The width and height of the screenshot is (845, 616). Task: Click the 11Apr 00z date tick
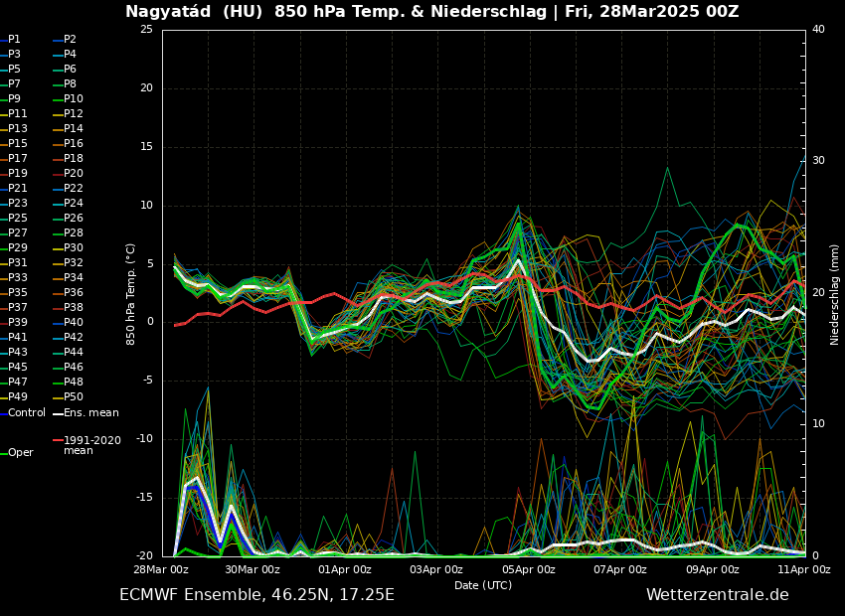click(803, 569)
